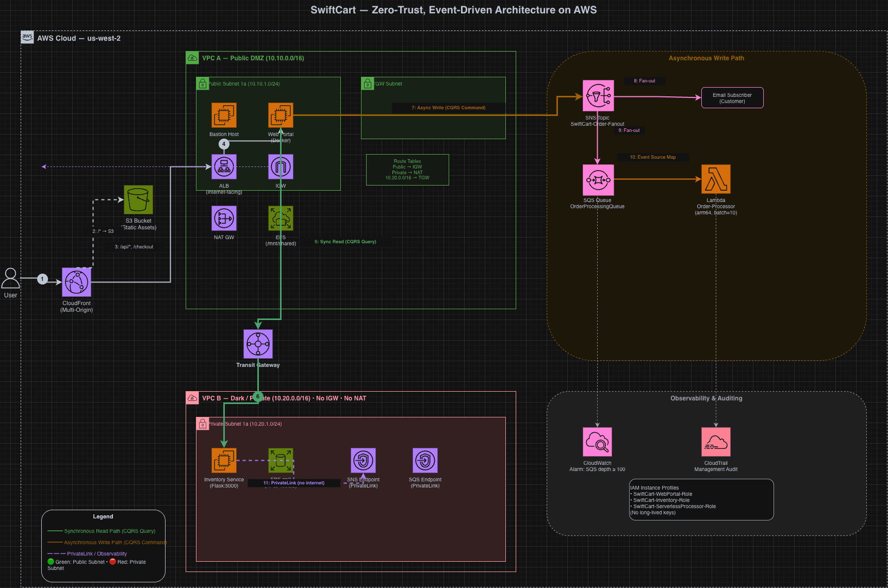Select the '10: Event Source Map' label
Image resolution: width=888 pixels, height=588 pixels.
coord(652,157)
